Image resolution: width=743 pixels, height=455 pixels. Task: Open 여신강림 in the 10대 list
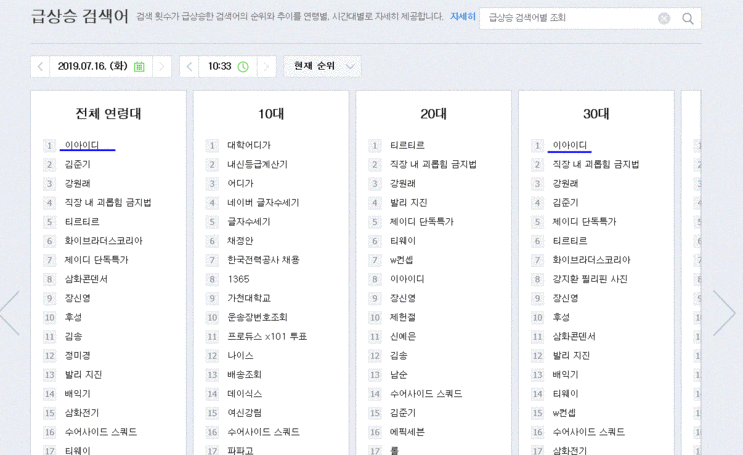click(x=244, y=413)
